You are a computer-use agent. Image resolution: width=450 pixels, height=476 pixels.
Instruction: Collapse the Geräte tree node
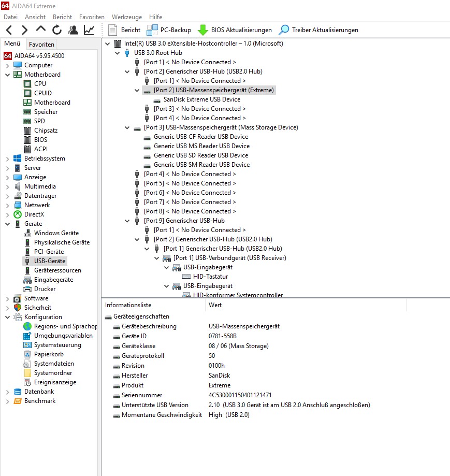pyautogui.click(x=8, y=224)
